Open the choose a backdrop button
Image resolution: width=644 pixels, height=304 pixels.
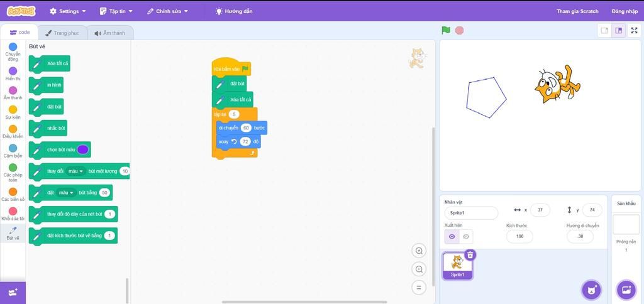pyautogui.click(x=626, y=290)
